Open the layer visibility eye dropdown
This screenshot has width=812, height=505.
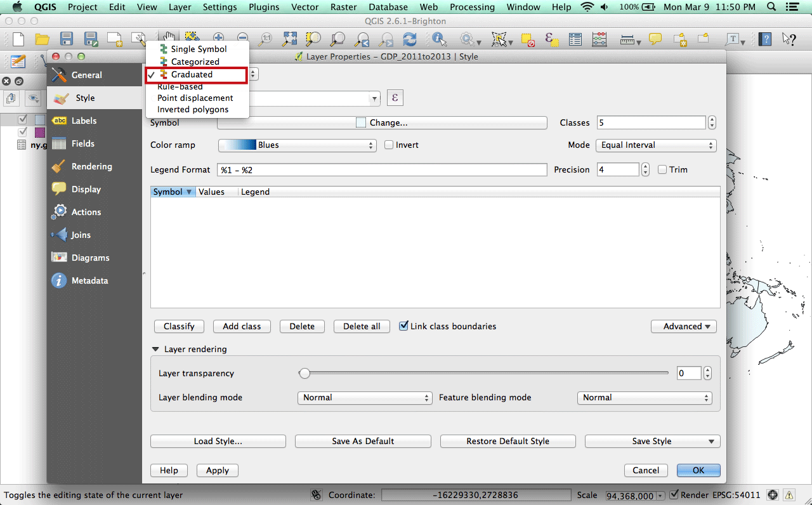point(34,98)
